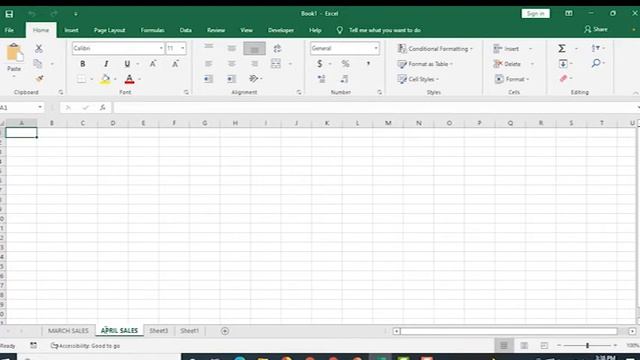Screen dimensions: 640x360
Task: Apply Comma Style number format
Action: pyautogui.click(x=368, y=63)
